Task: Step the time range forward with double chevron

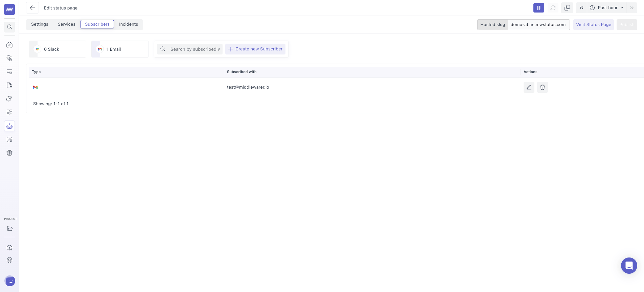Action: 632,8
